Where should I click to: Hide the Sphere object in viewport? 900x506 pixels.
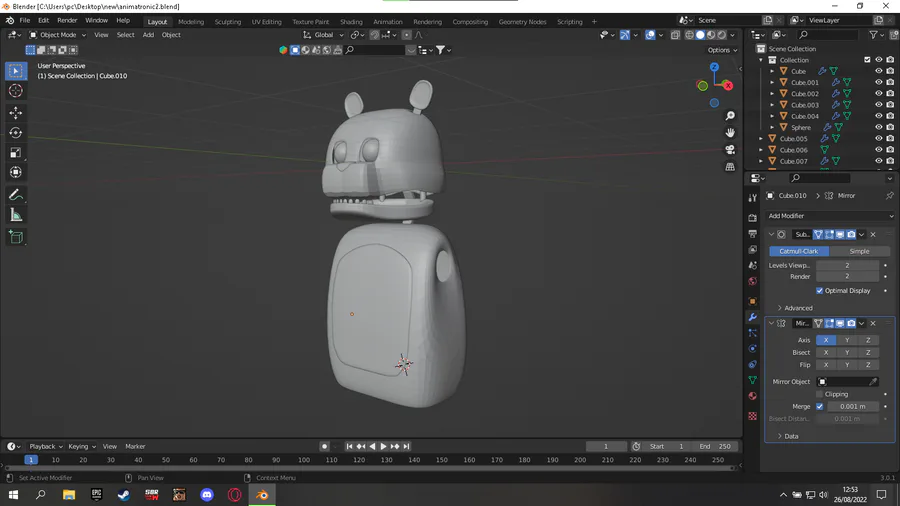878,127
